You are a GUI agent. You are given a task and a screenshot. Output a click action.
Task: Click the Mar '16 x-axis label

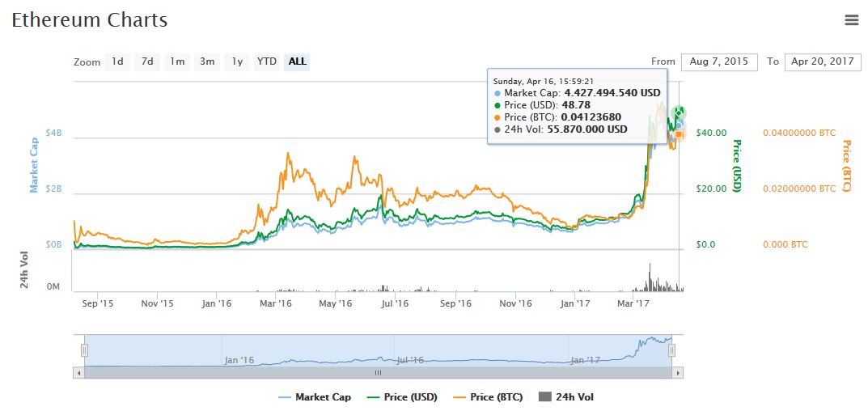coord(276,303)
